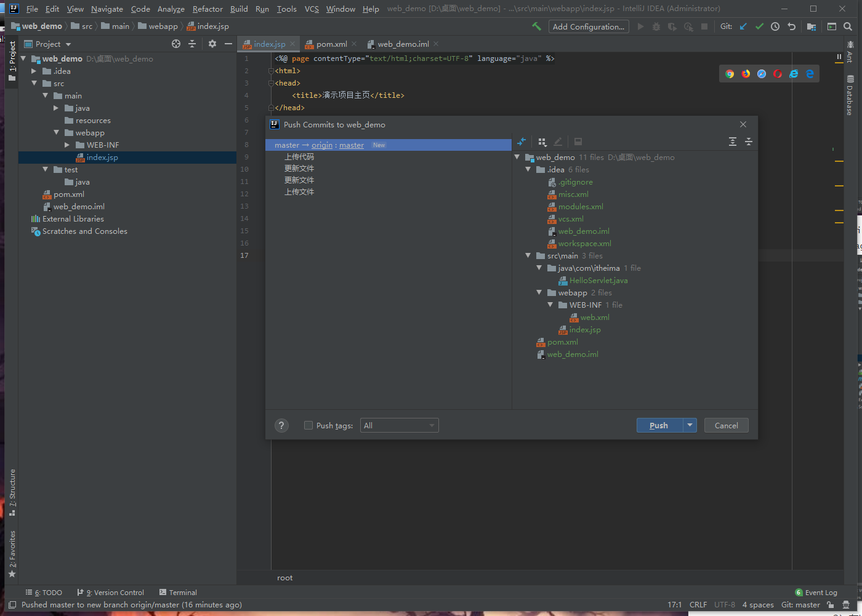862x616 pixels.
Task: Open Structure tool window side tab
Action: tap(12, 492)
